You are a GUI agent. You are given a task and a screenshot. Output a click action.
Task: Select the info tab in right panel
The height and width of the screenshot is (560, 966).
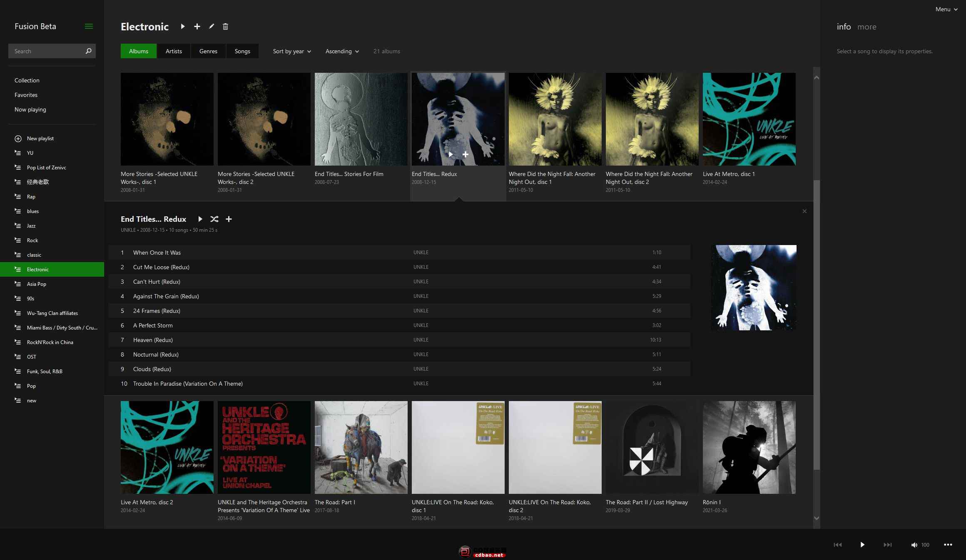[x=844, y=27]
